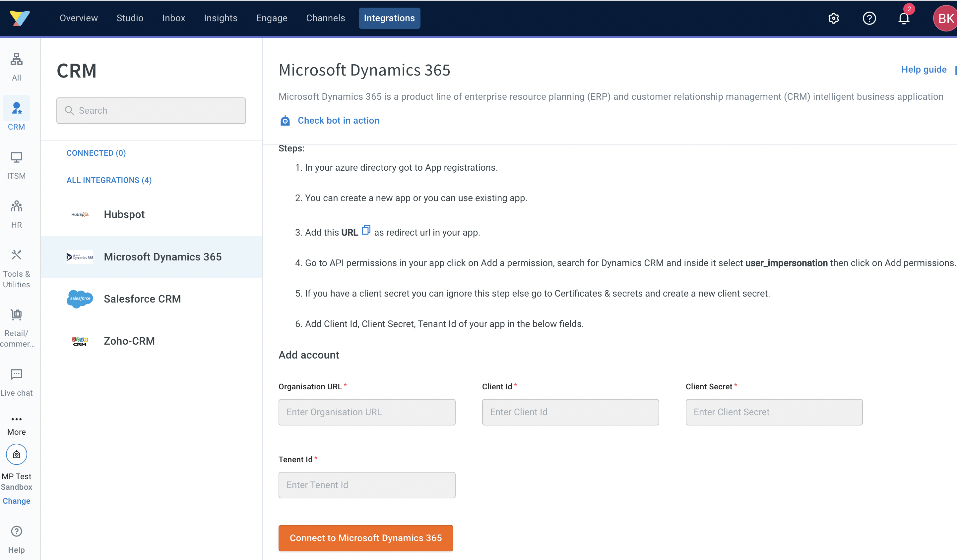
Task: Switch to the Channels tab
Action: pyautogui.click(x=325, y=18)
